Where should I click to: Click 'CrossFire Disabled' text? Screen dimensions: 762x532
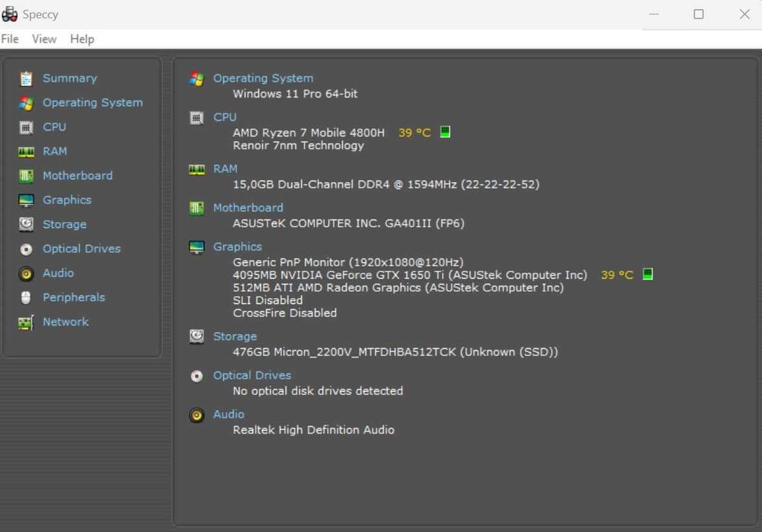(x=285, y=312)
